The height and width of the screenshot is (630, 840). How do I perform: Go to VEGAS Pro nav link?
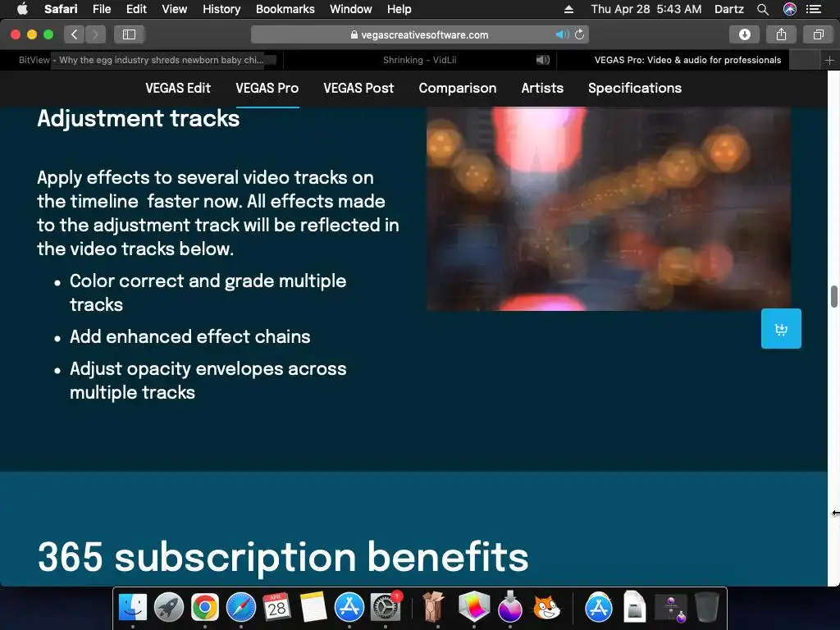click(x=267, y=88)
